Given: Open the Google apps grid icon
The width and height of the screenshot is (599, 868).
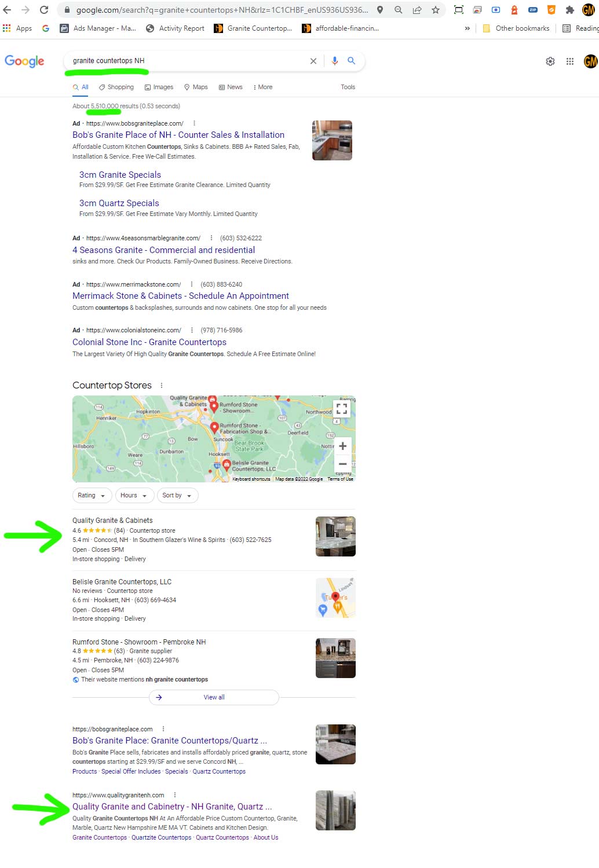Looking at the screenshot, I should pos(570,61).
